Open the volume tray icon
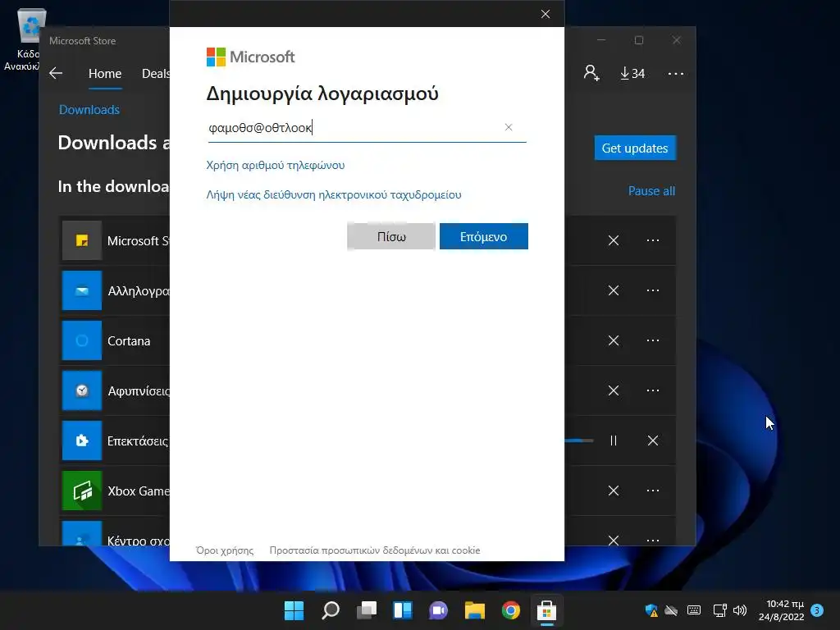The image size is (840, 630). pyautogui.click(x=740, y=610)
